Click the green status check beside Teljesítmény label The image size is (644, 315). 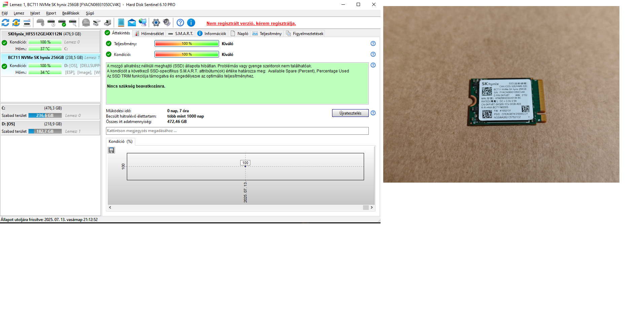coord(109,43)
